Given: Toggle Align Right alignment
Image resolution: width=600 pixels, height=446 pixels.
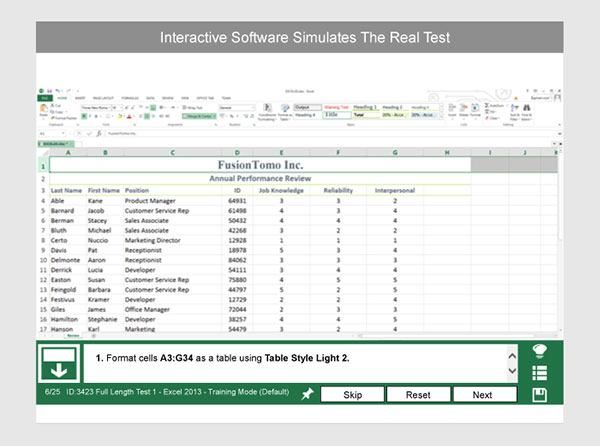Looking at the screenshot, I should pos(153,116).
